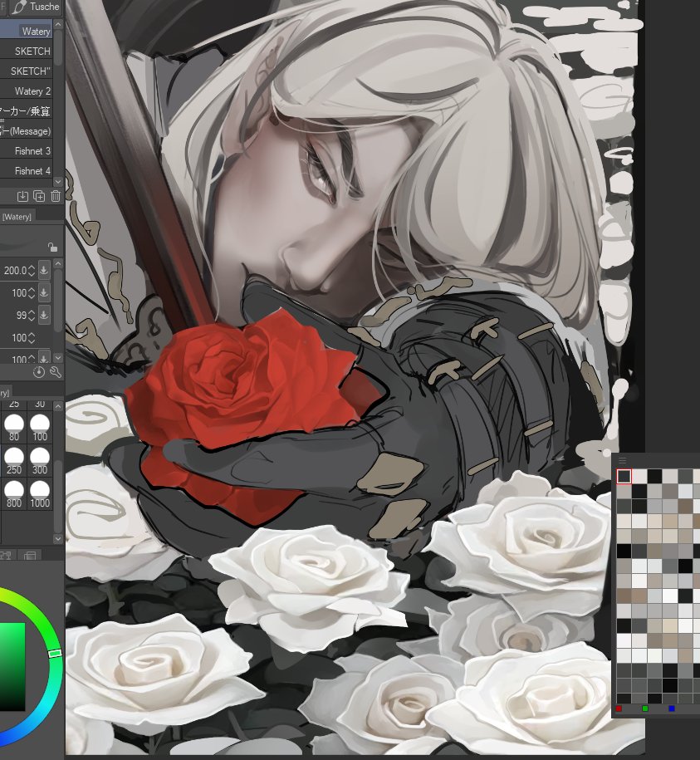The height and width of the screenshot is (760, 700).
Task: Duplicate the sub tool using the copy icon
Action: tap(37, 194)
